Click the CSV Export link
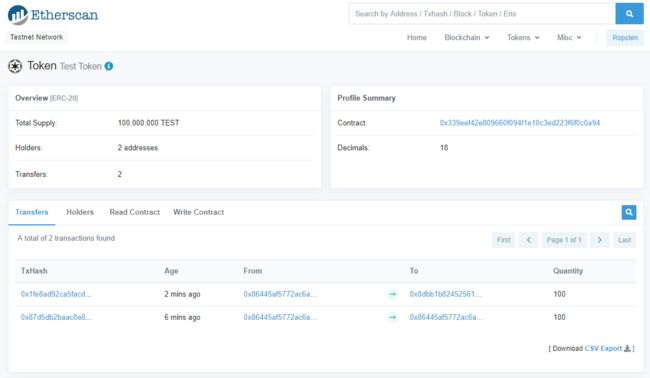The width and height of the screenshot is (650, 378). (603, 349)
